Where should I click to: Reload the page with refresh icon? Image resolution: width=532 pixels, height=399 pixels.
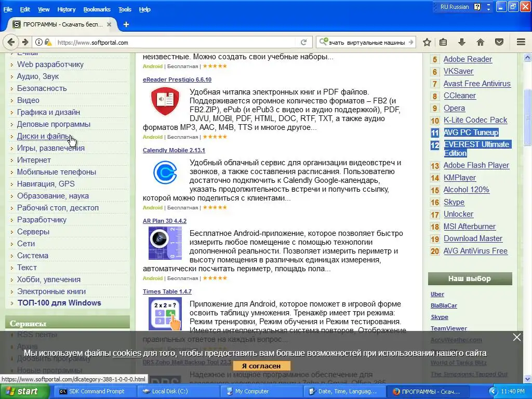pos(303,42)
